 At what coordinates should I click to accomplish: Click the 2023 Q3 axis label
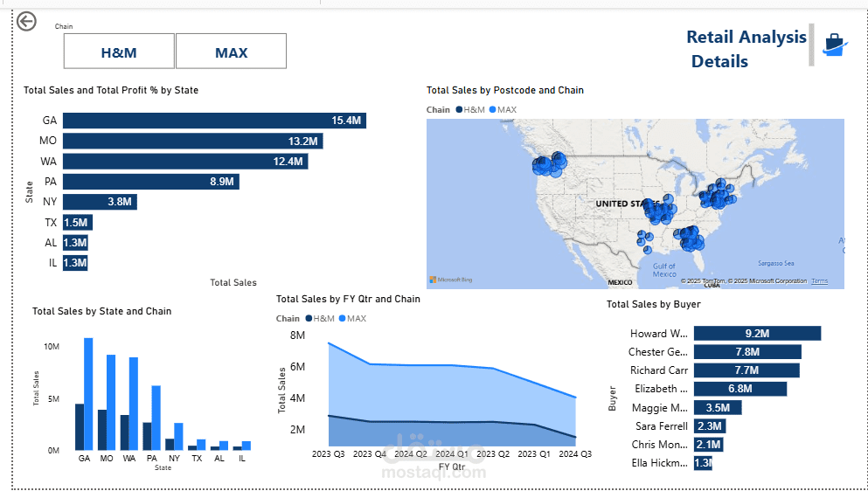pyautogui.click(x=329, y=454)
